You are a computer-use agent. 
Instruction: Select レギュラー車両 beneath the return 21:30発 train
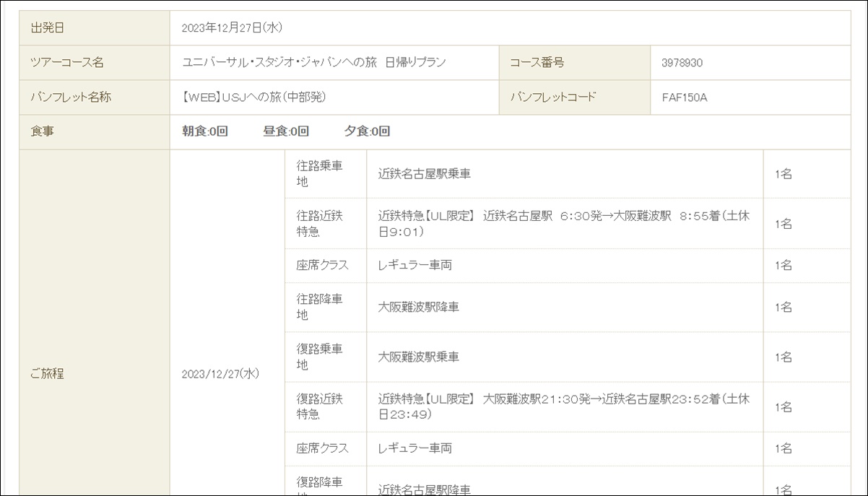click(x=415, y=448)
